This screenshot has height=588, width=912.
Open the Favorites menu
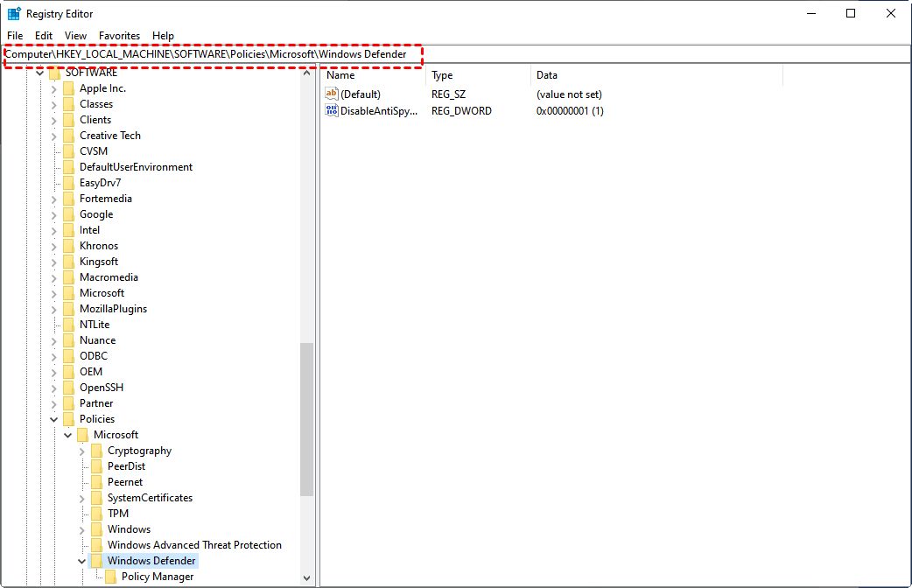(x=119, y=36)
